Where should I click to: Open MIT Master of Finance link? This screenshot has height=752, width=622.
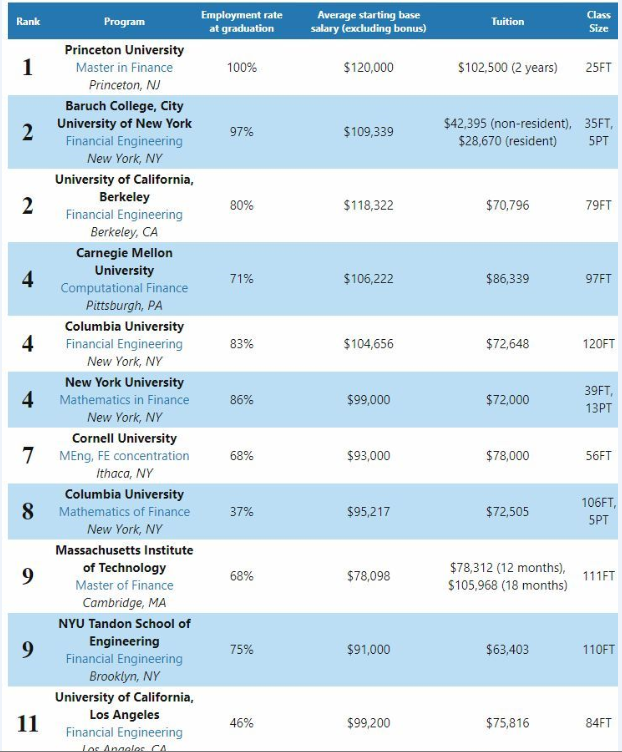(x=124, y=585)
